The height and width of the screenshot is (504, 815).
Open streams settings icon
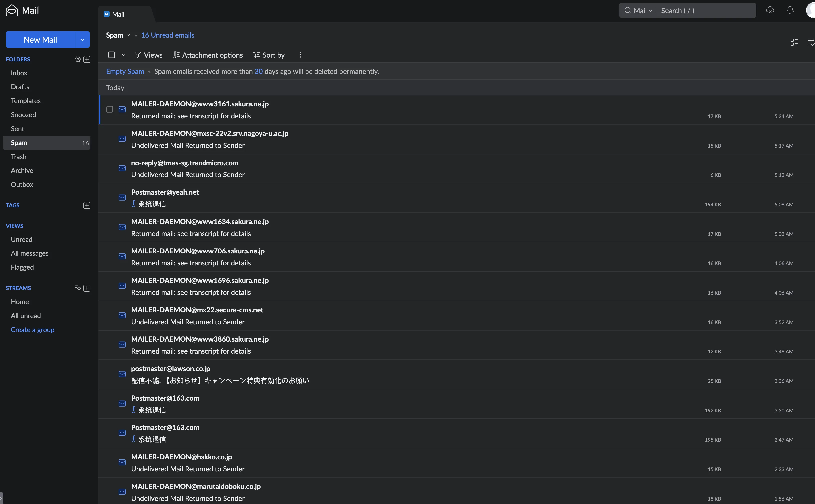(x=77, y=288)
